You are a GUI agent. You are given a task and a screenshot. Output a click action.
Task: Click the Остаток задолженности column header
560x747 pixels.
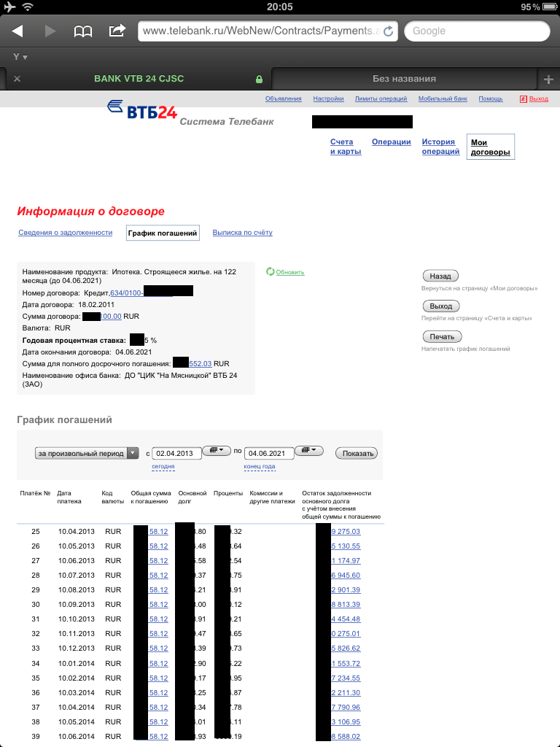(x=341, y=505)
